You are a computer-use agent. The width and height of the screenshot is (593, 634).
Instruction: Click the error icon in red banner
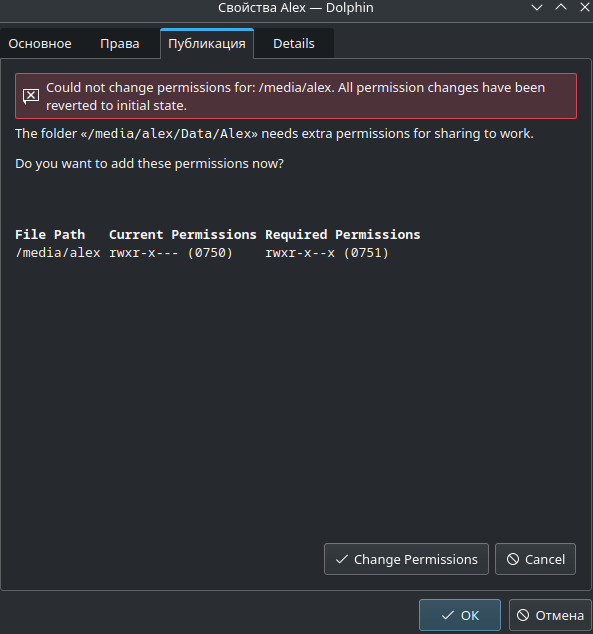(31, 96)
